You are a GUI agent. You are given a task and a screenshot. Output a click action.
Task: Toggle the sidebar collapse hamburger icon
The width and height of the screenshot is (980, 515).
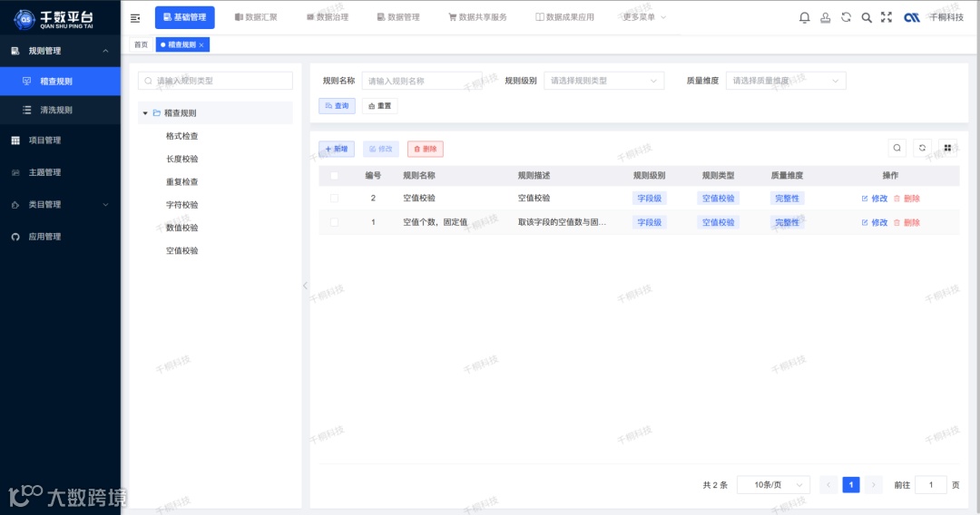click(x=135, y=18)
